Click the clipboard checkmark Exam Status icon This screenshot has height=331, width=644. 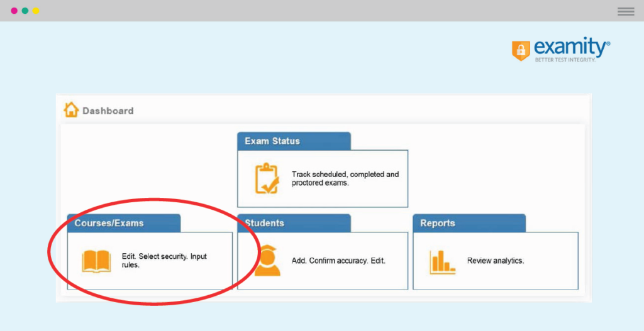tap(267, 178)
